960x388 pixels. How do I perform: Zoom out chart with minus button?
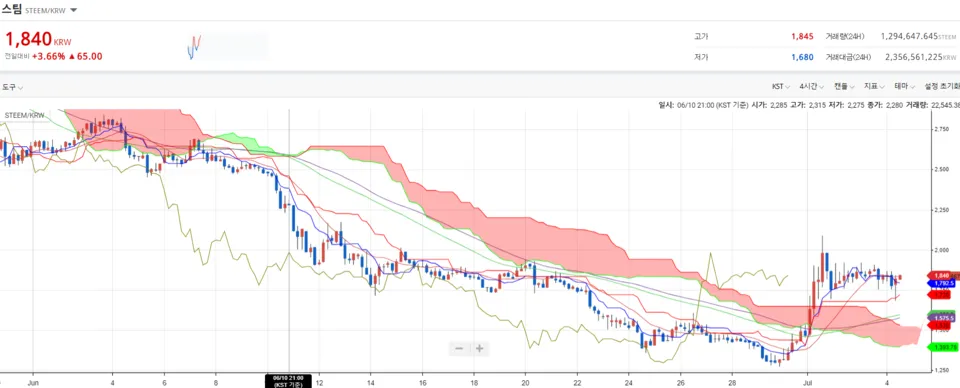[459, 349]
